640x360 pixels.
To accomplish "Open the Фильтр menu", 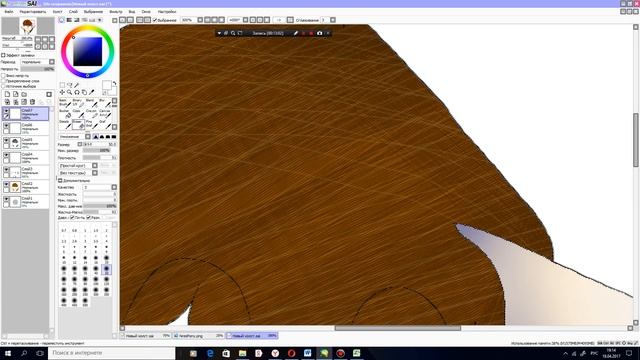I will [116, 12].
